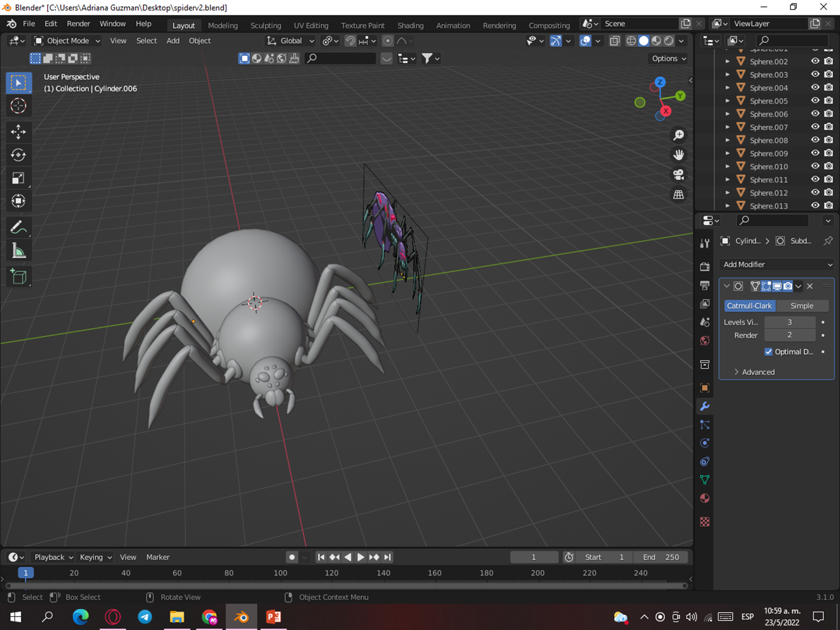The image size is (840, 630).
Task: Expand the Sphere.010 tree item
Action: tap(727, 166)
